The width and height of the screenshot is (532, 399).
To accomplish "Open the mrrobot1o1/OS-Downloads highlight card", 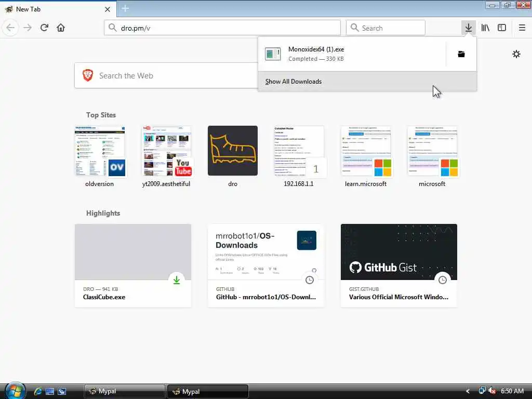I will tap(266, 265).
